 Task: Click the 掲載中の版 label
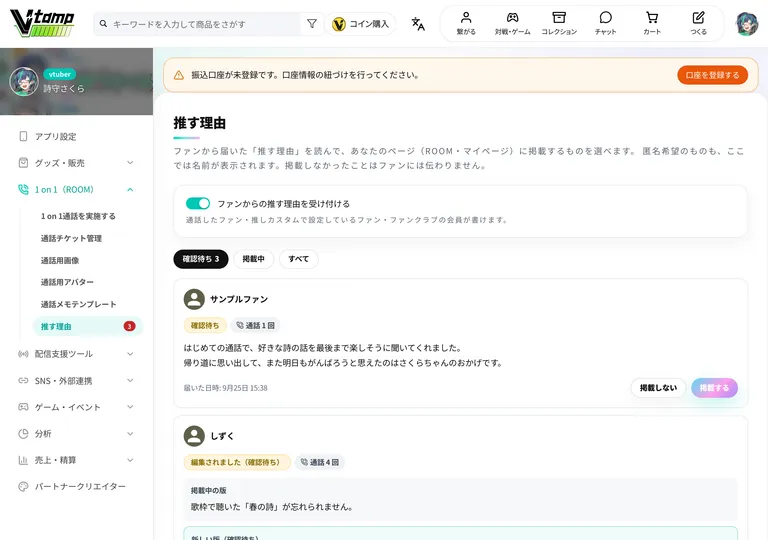[209, 490]
